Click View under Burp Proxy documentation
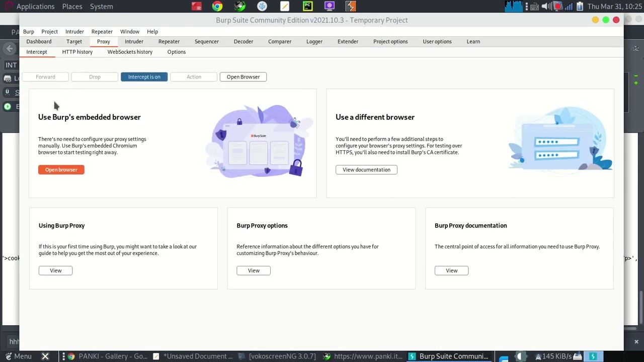Image resolution: width=644 pixels, height=362 pixels. (x=452, y=270)
